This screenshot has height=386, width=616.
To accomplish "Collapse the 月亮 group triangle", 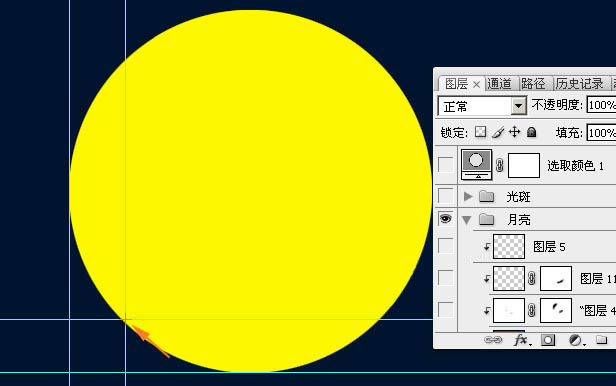I will (467, 220).
